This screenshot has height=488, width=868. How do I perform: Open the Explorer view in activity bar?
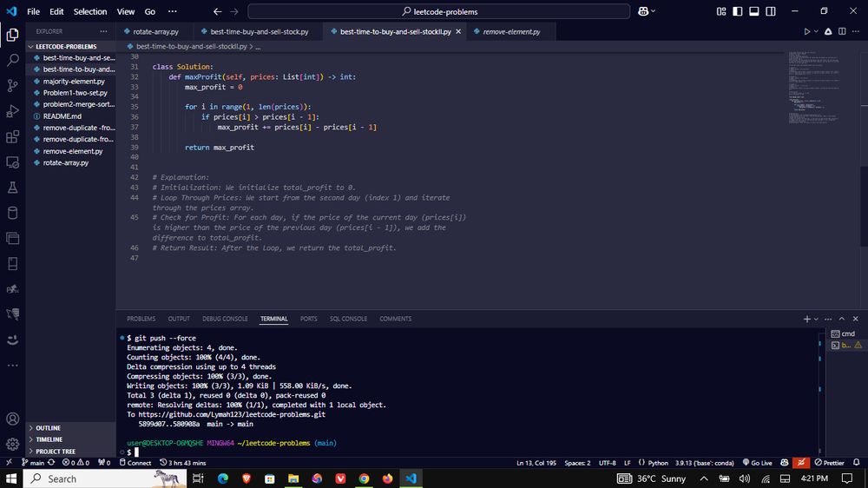click(x=12, y=35)
